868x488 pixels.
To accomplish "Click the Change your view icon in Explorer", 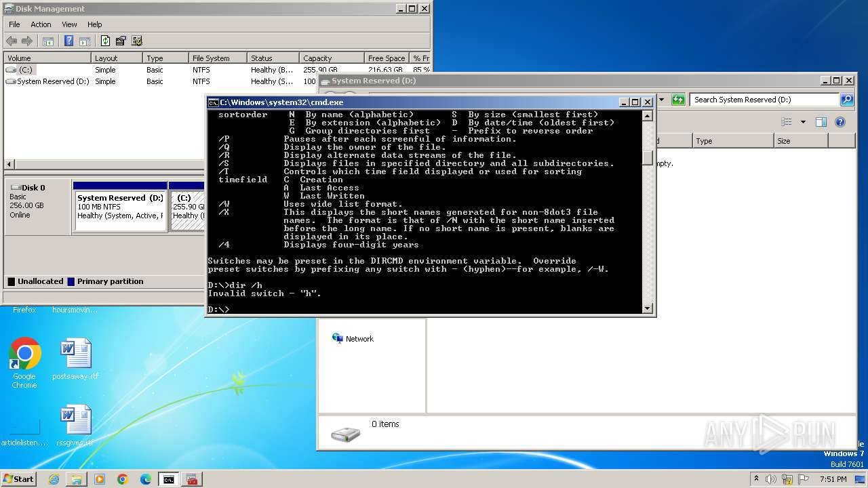I will click(787, 122).
